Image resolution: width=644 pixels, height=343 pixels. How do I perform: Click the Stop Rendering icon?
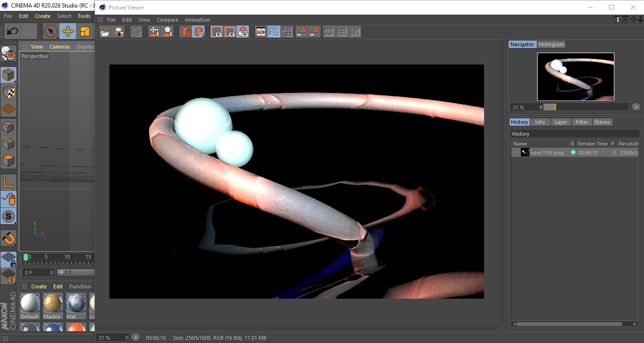pos(136,32)
